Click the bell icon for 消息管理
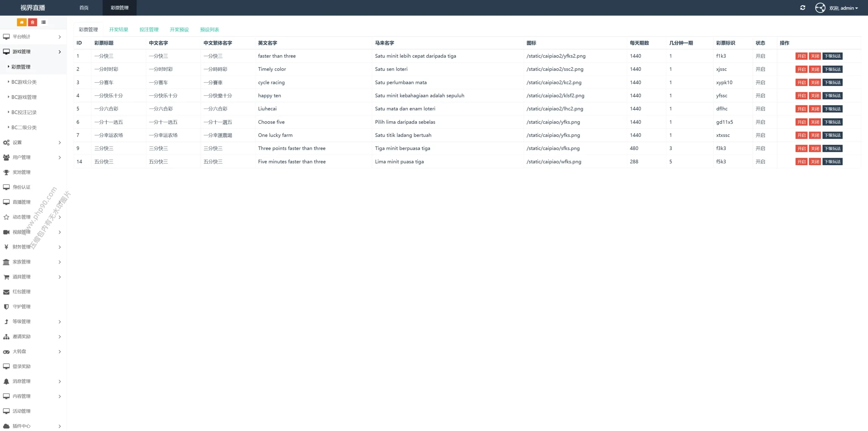The height and width of the screenshot is (431, 868). [x=6, y=381]
